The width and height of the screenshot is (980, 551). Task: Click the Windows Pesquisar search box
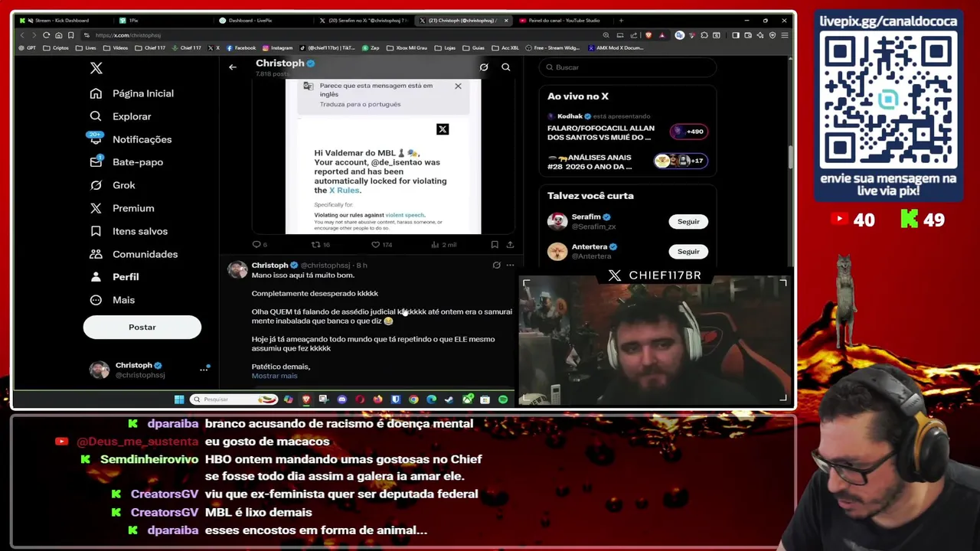[234, 399]
